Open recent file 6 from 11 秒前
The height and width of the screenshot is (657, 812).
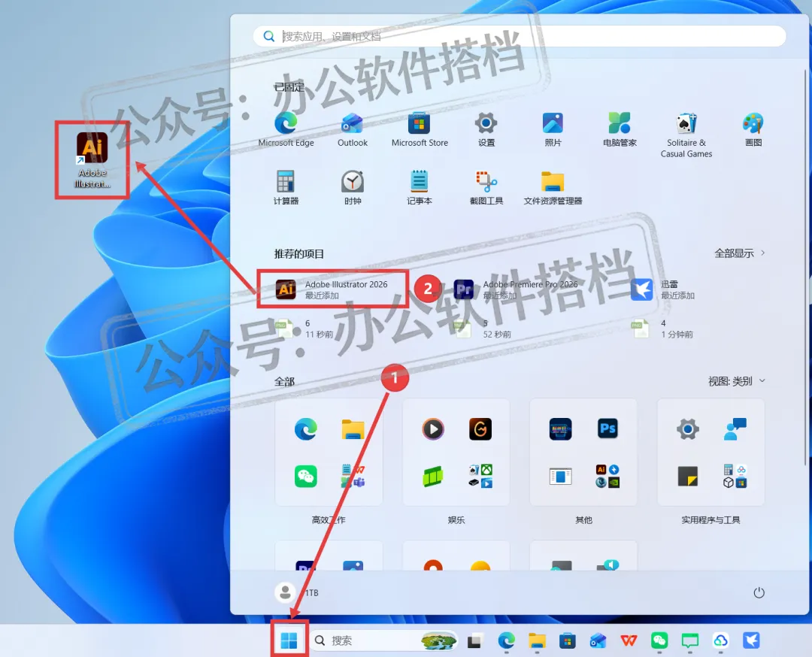[x=304, y=328]
